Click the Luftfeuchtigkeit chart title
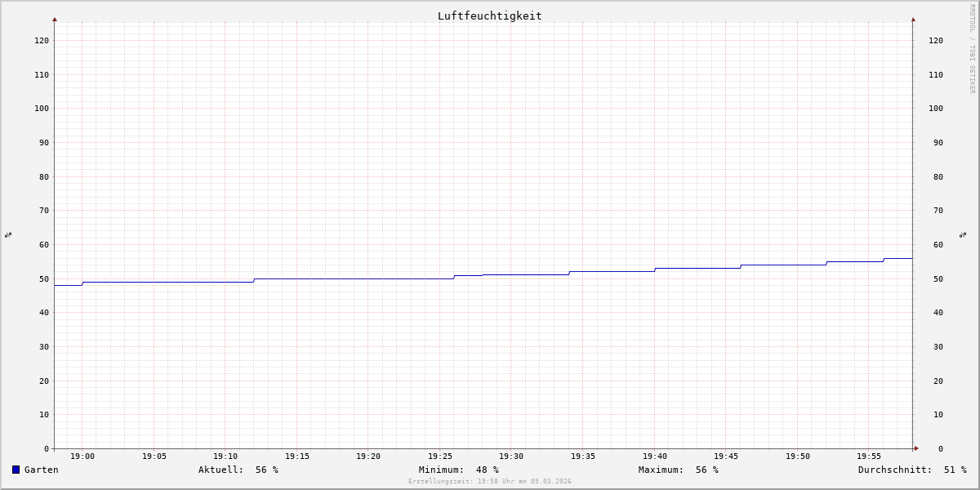Viewport: 980px width, 490px height. (x=490, y=16)
